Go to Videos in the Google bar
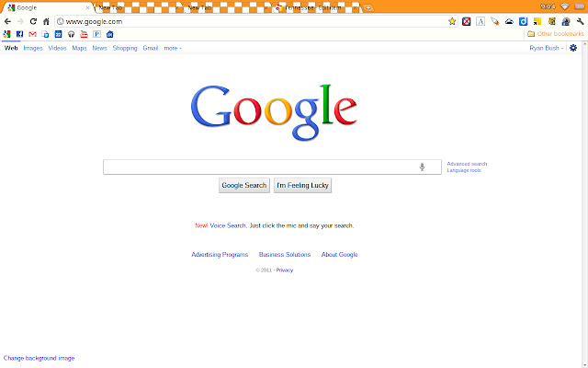This screenshot has width=588, height=368. tap(57, 48)
